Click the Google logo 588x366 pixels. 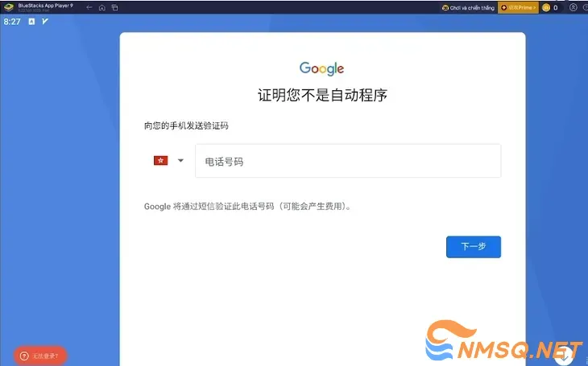pyautogui.click(x=321, y=68)
